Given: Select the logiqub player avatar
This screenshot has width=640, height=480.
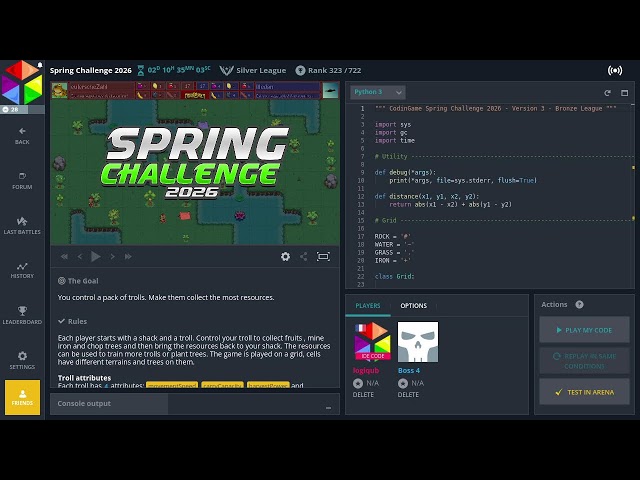Looking at the screenshot, I should 373,342.
